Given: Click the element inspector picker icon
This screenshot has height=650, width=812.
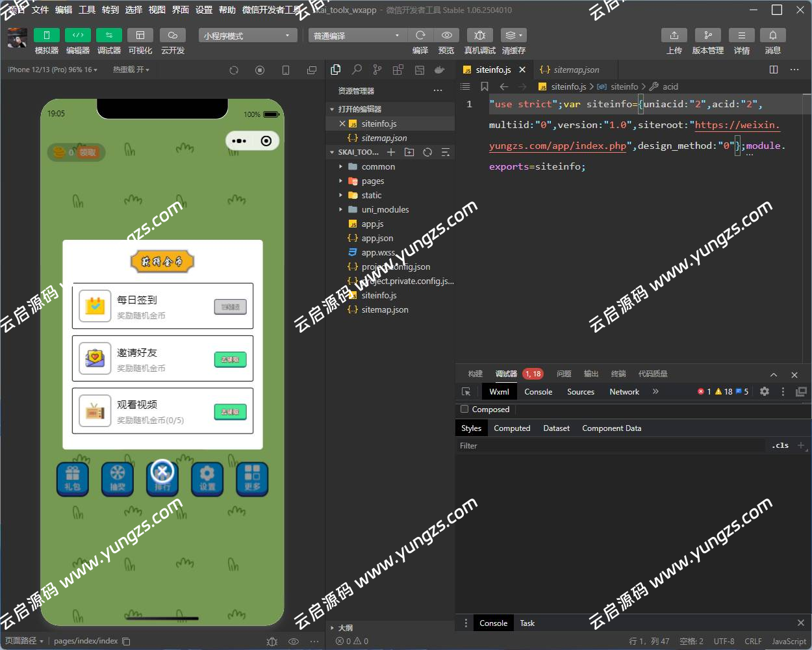Looking at the screenshot, I should pyautogui.click(x=466, y=392).
